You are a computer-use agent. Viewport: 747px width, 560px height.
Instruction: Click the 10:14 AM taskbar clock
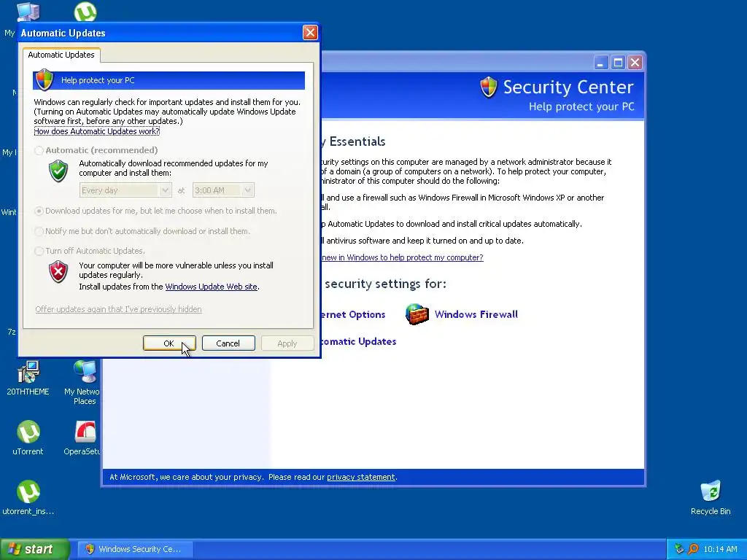[x=720, y=549]
